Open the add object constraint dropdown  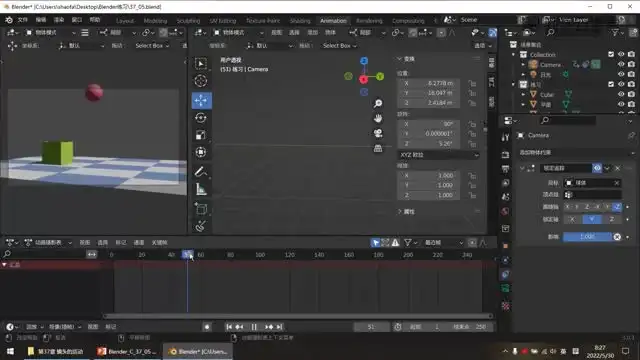point(576,152)
